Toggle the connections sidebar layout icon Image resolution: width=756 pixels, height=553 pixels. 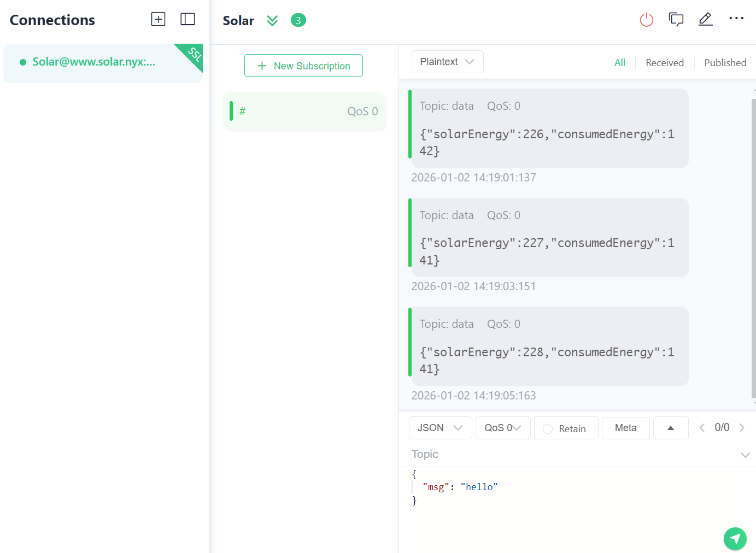pyautogui.click(x=187, y=19)
